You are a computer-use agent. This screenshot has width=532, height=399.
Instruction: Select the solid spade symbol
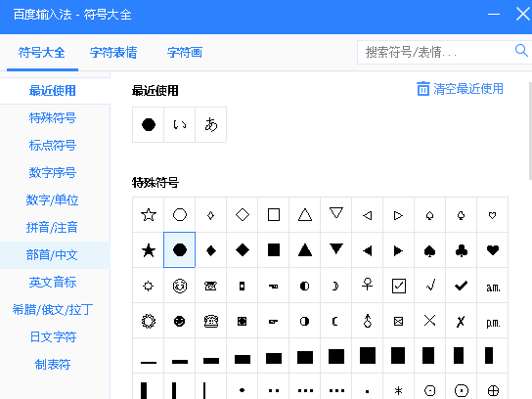tap(430, 250)
